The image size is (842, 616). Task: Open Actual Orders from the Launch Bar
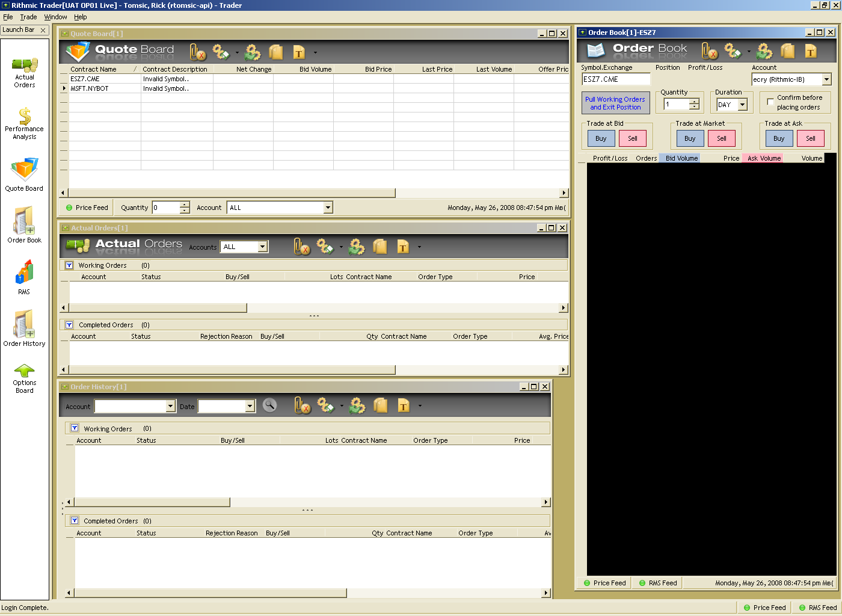[25, 73]
